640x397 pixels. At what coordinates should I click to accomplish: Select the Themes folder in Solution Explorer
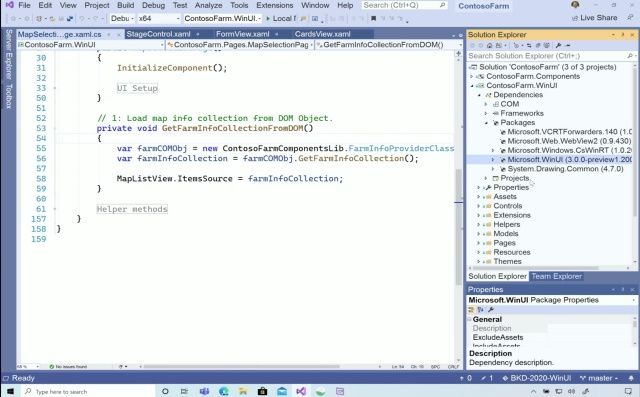(x=507, y=262)
